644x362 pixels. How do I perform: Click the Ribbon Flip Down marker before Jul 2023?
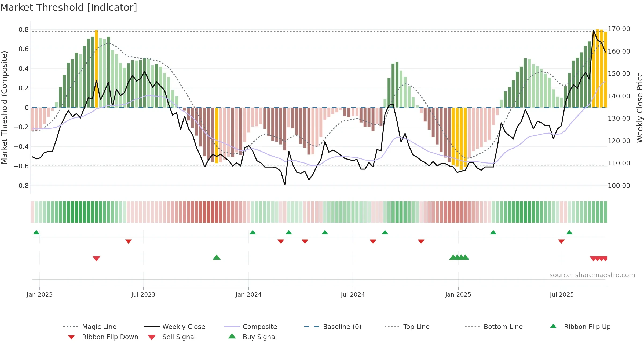click(129, 242)
